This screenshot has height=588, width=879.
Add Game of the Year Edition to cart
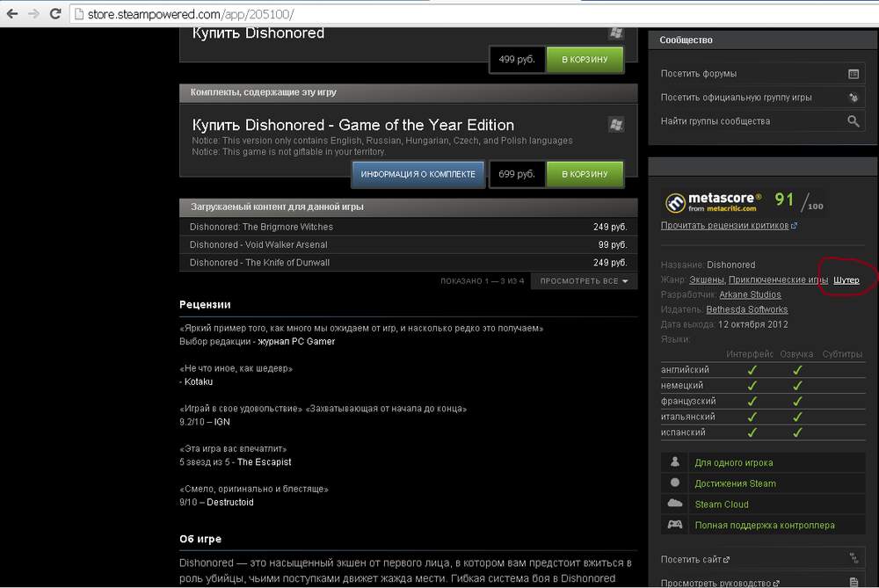pyautogui.click(x=585, y=174)
